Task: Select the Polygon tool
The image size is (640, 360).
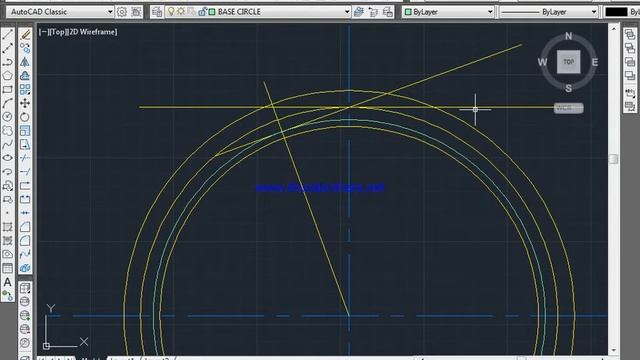Action: click(x=7, y=76)
